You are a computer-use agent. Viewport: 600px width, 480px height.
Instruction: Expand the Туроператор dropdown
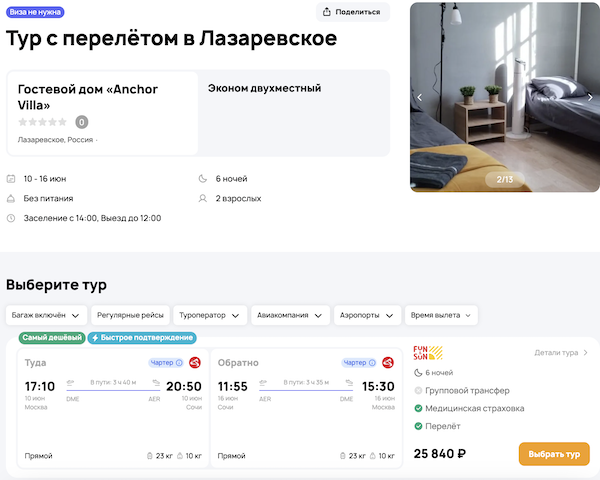point(209,314)
